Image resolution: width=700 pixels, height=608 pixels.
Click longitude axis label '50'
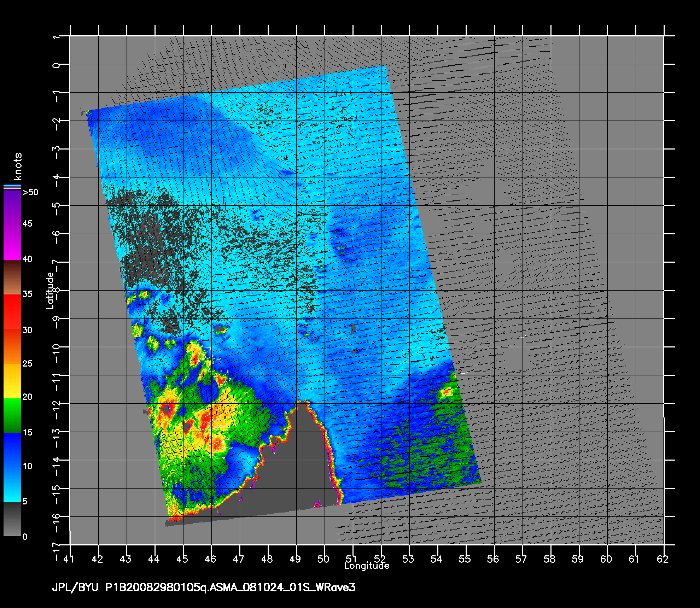coord(323,559)
